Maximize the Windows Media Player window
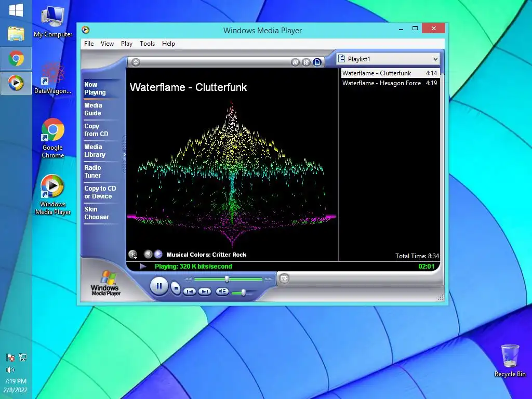532x399 pixels. tap(415, 29)
